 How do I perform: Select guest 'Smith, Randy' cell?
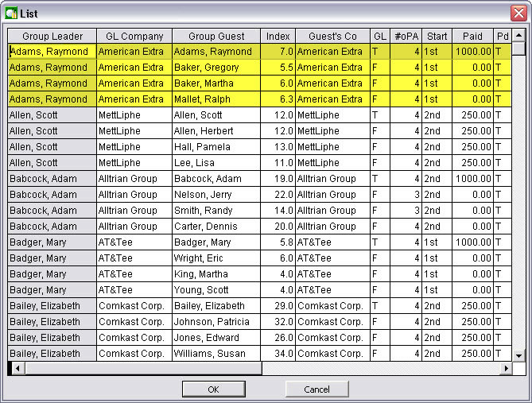tap(216, 211)
